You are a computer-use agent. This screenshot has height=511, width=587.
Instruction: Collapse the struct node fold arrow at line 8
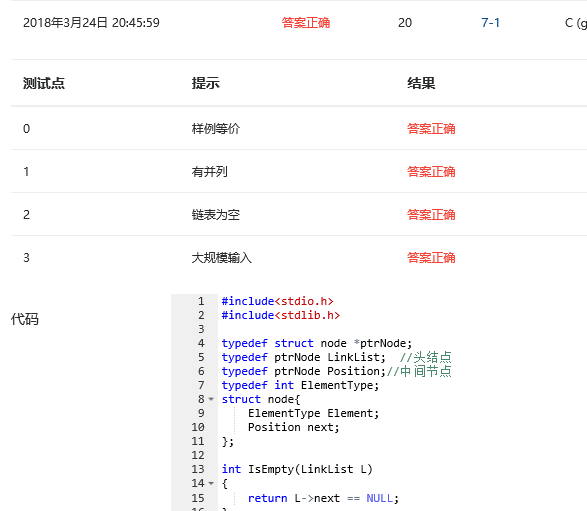(211, 399)
